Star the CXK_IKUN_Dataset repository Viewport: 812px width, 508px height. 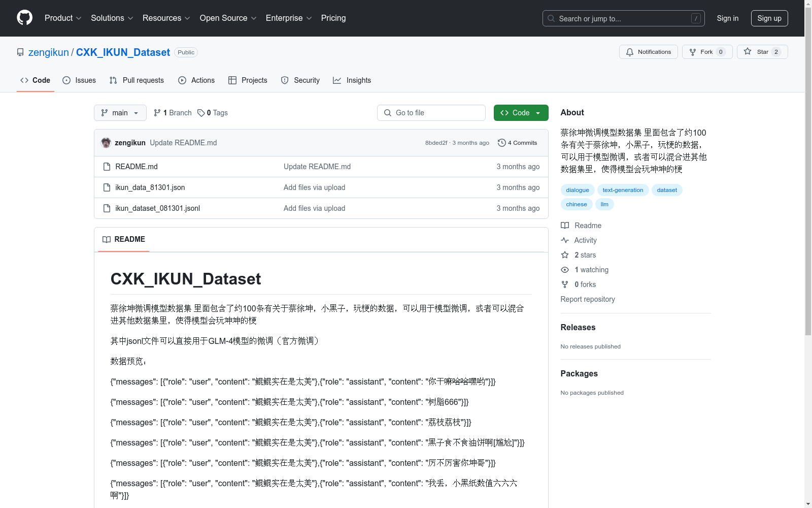(762, 51)
